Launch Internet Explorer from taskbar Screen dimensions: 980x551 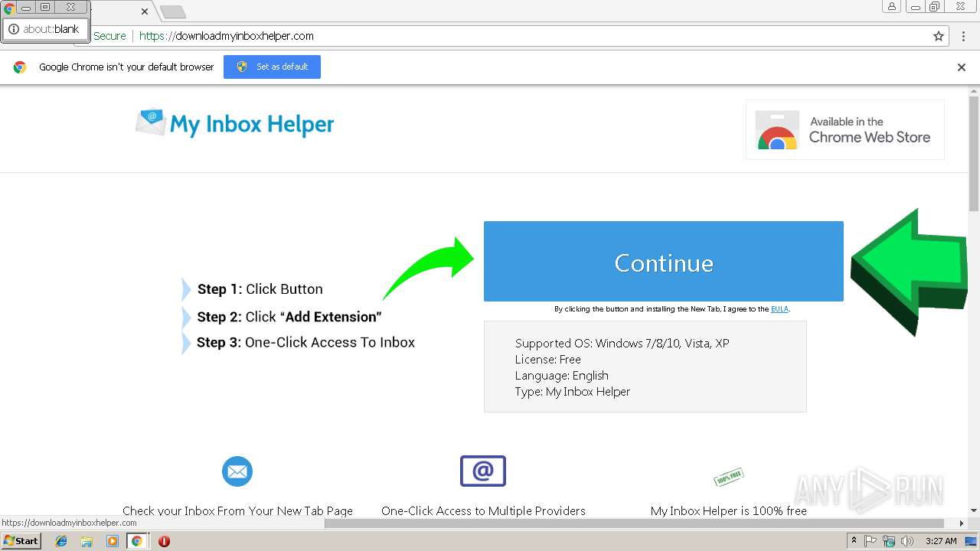(61, 541)
